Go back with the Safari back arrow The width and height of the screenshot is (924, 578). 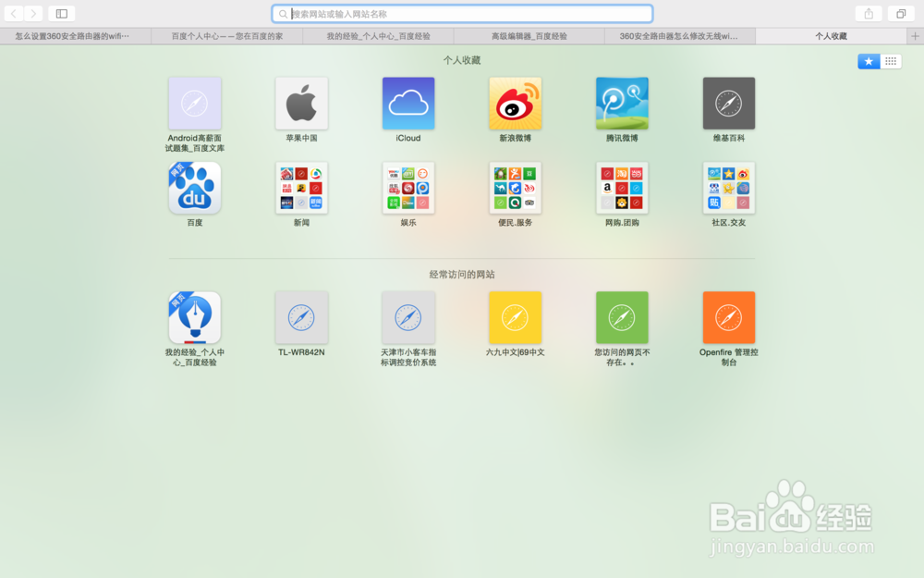(14, 14)
